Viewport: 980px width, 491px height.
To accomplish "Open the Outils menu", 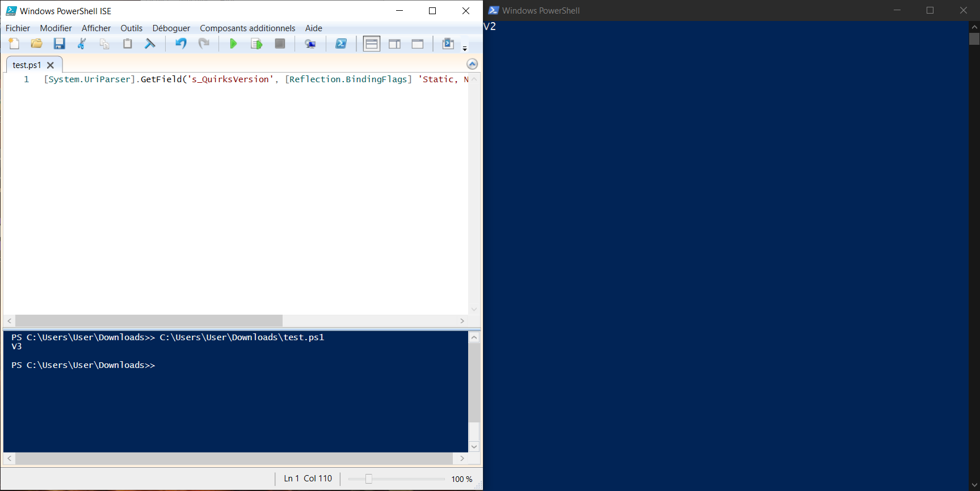I will coord(132,28).
